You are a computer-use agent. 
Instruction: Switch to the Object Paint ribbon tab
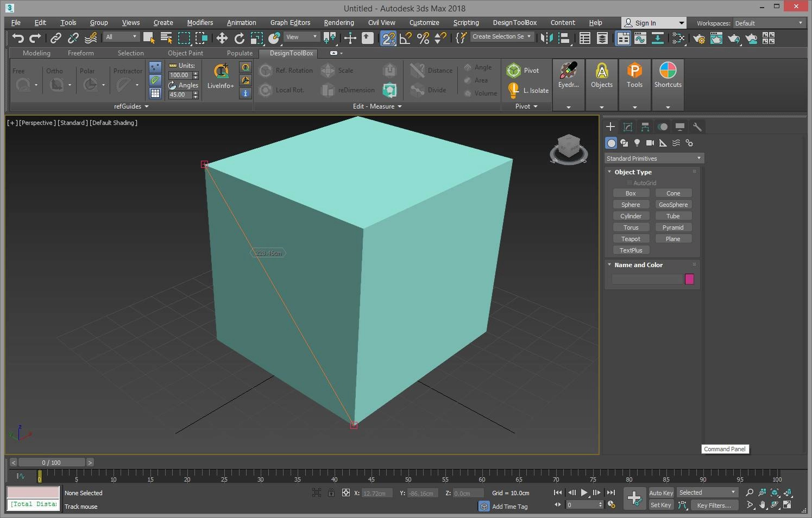(185, 53)
